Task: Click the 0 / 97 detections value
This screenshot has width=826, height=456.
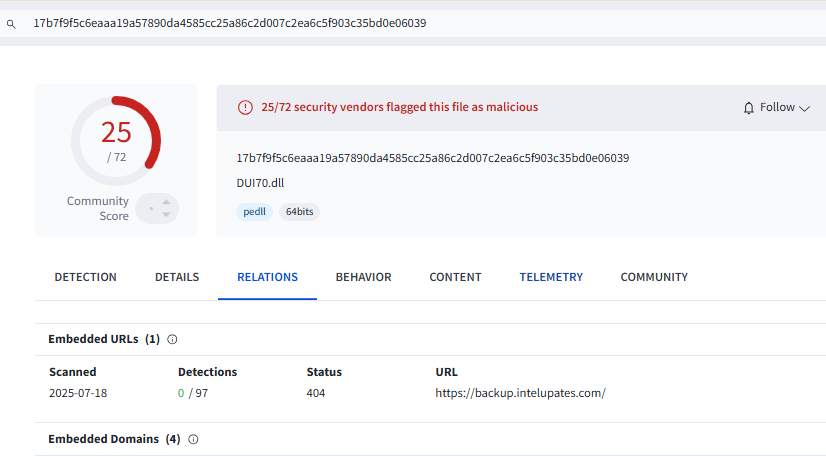Action: (x=193, y=393)
